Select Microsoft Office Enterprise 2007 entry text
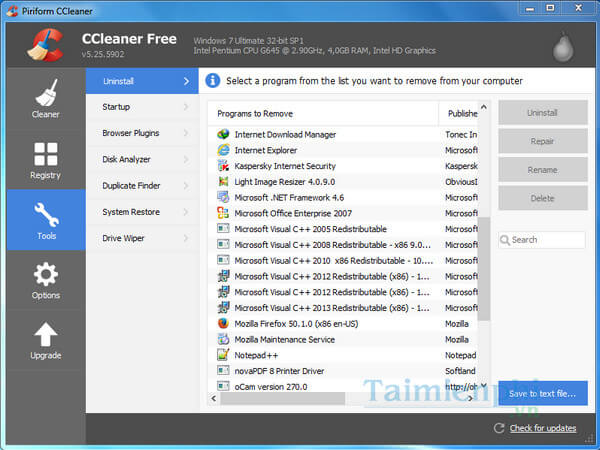The height and width of the screenshot is (450, 600). pyautogui.click(x=293, y=214)
